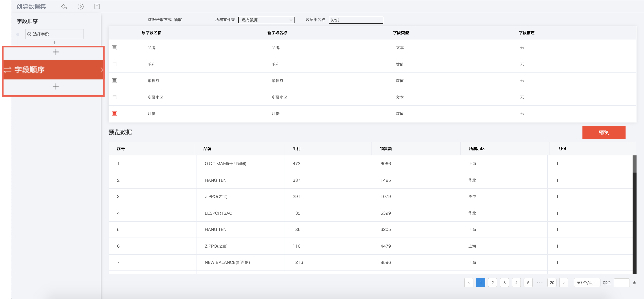Click the next page arrow
The width and height of the screenshot is (644, 299).
[x=564, y=283]
